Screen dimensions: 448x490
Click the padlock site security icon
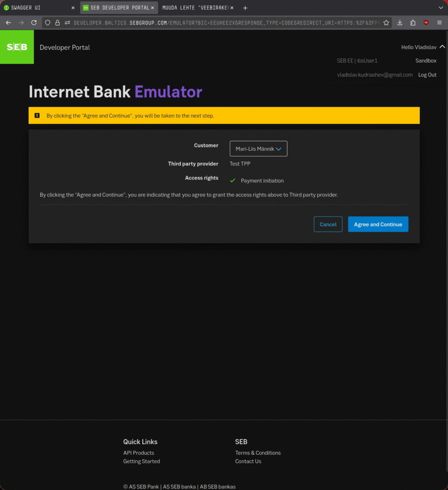point(57,22)
